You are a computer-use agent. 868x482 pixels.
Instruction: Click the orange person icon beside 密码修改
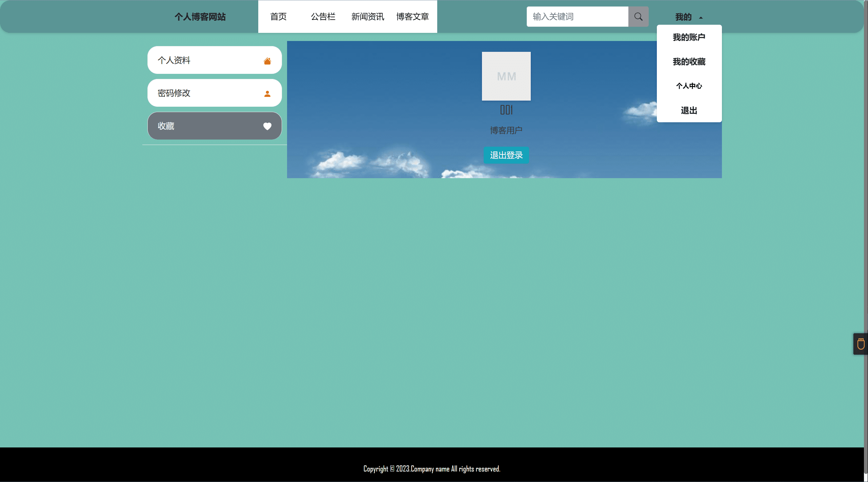[x=267, y=93]
